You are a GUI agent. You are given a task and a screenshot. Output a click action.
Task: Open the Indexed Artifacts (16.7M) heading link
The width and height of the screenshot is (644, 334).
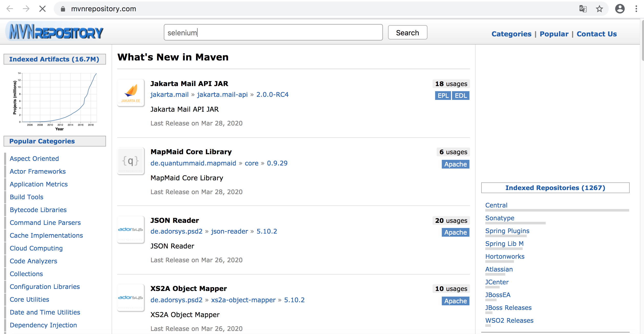[x=54, y=59]
